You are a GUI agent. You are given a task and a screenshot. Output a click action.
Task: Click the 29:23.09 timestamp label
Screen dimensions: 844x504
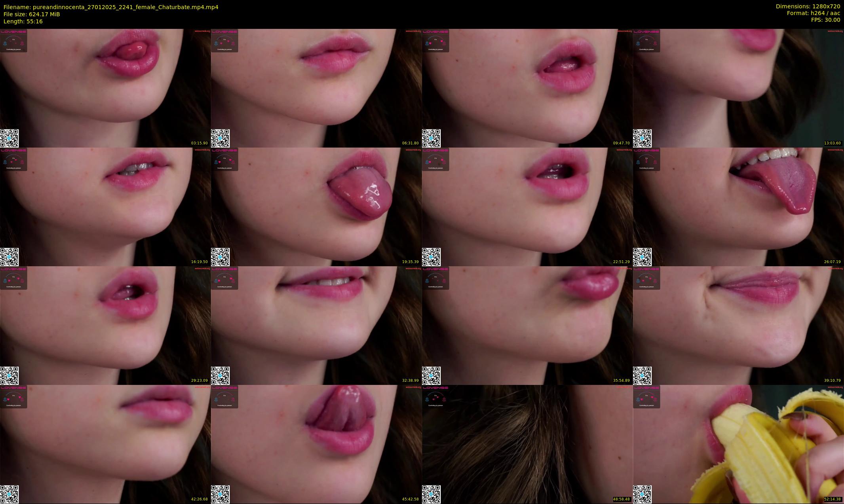tap(199, 381)
